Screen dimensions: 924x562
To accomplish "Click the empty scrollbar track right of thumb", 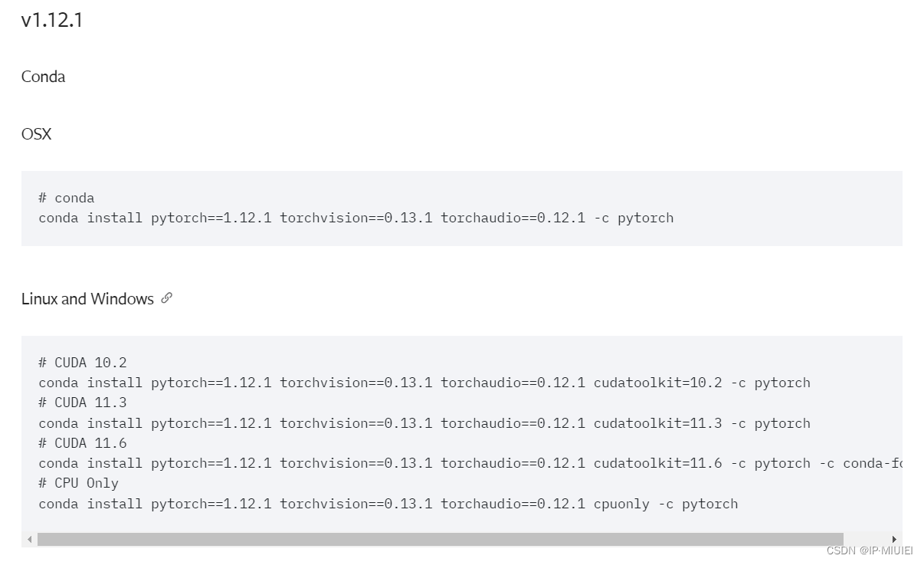I will click(865, 540).
